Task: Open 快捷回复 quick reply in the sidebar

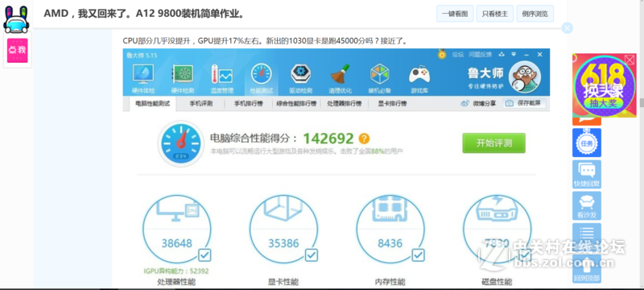Action: tap(587, 174)
